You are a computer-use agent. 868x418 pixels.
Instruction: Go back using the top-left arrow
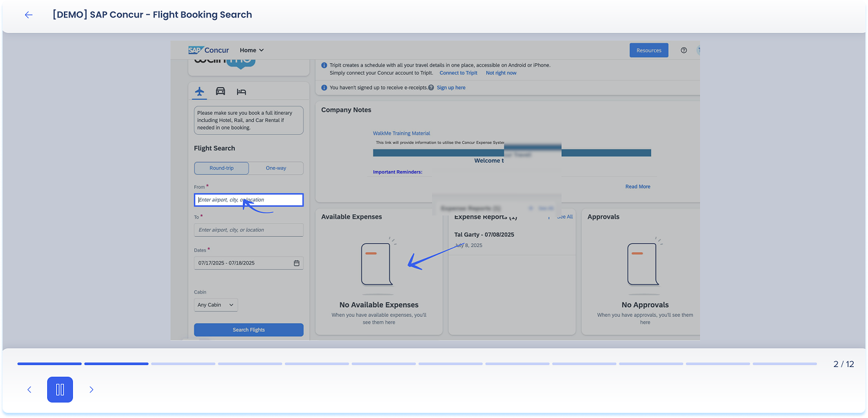[x=28, y=15]
